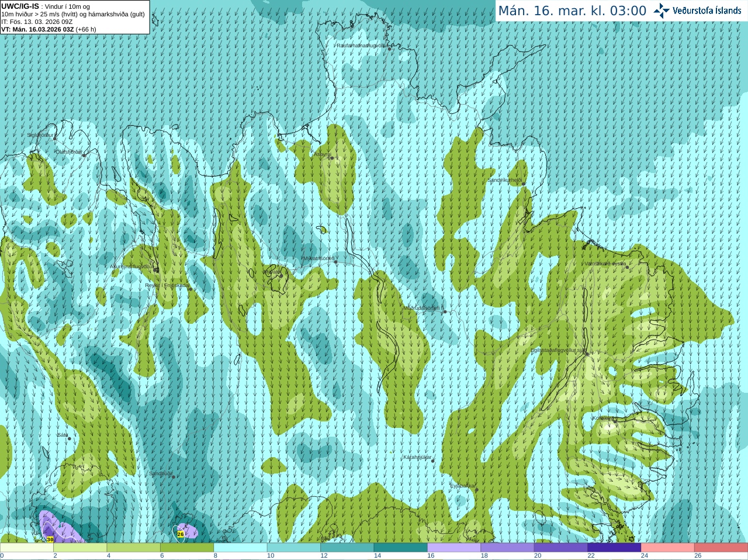
Task: Click the legend scale value 16
Action: coord(430,556)
